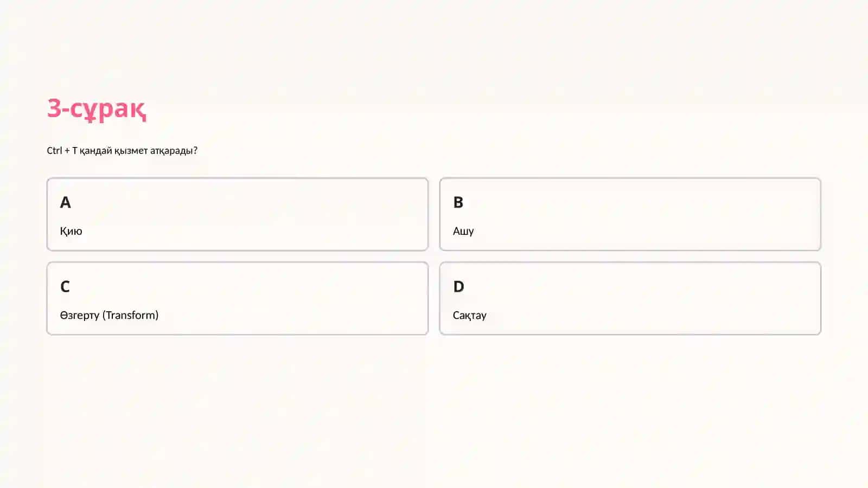This screenshot has width=868, height=488.
Task: Click the pink "3-сұрақ" heading
Action: point(97,108)
